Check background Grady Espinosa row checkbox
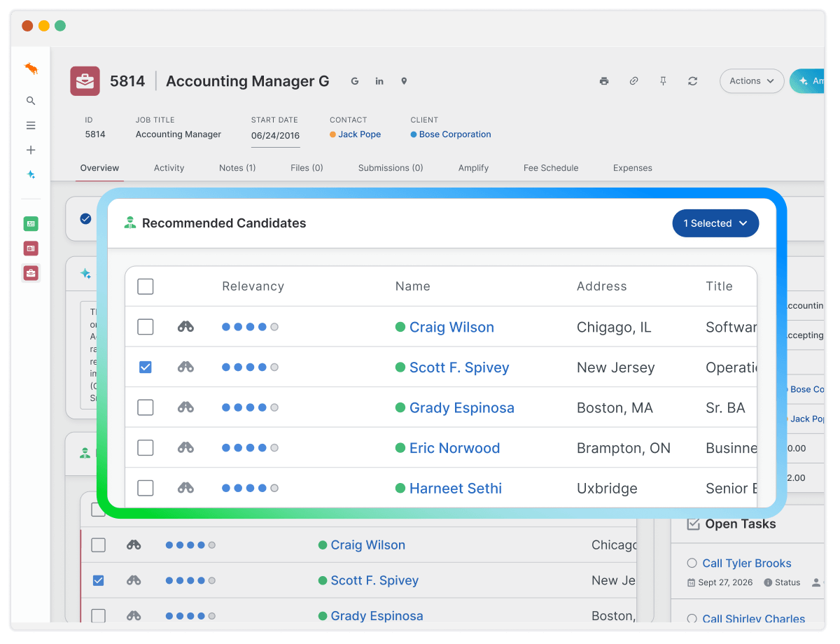 pyautogui.click(x=99, y=615)
